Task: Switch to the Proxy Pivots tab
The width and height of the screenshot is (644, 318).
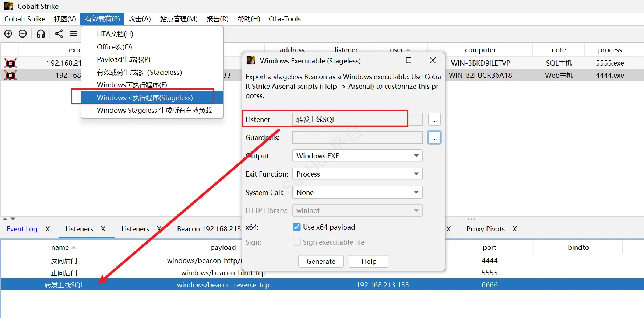Action: coord(485,229)
